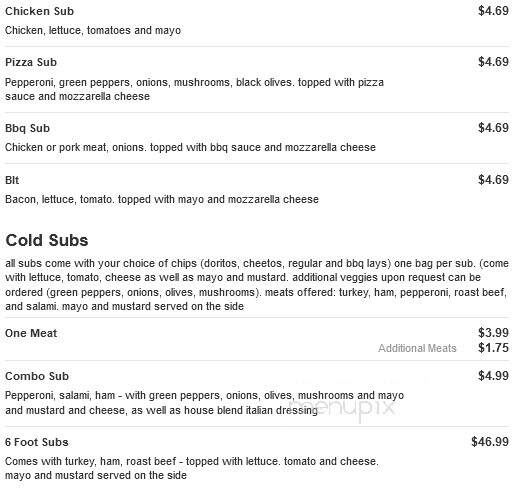Viewport: 521px width, 490px height.
Task: Click the Pizza Sub description text
Action: (194, 89)
